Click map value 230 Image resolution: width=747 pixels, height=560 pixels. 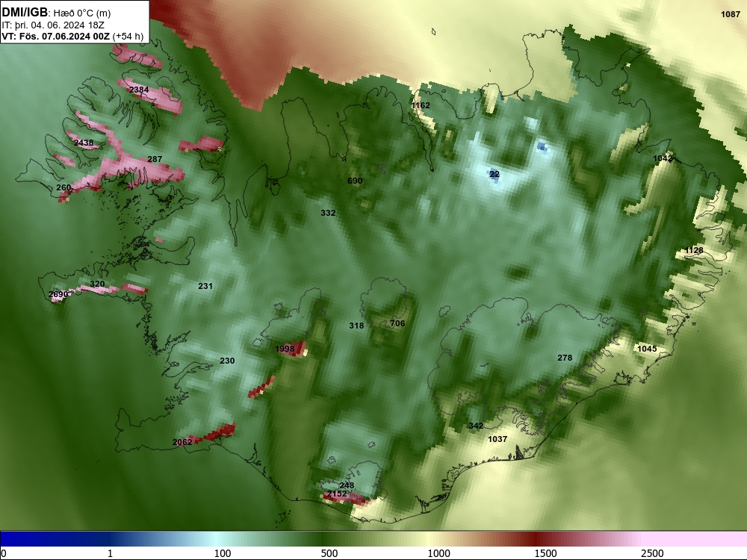click(227, 361)
